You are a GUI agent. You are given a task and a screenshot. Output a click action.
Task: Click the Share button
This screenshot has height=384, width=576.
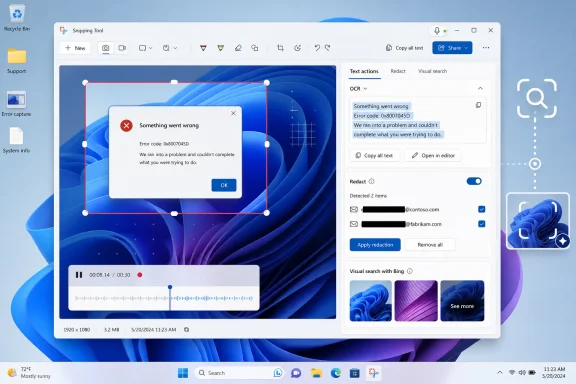(452, 48)
